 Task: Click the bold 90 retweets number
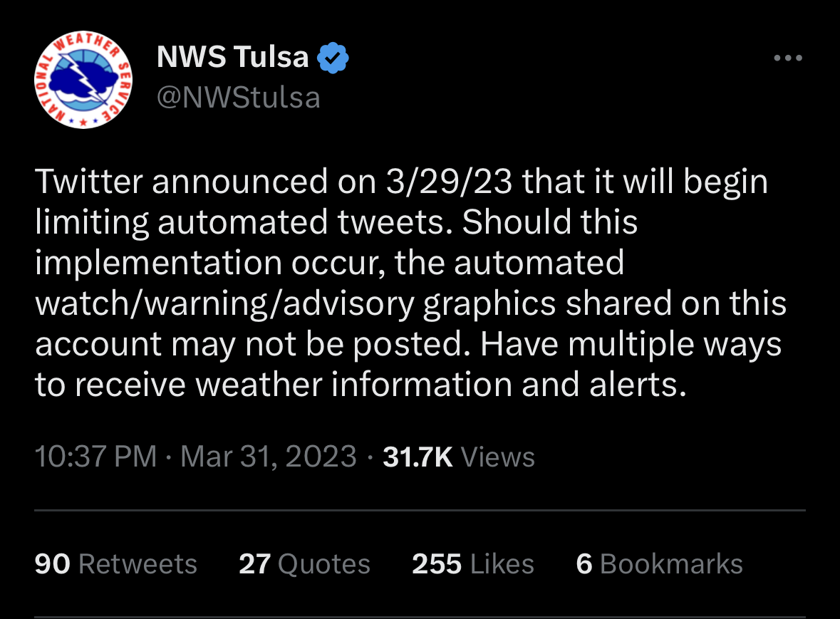tap(53, 564)
